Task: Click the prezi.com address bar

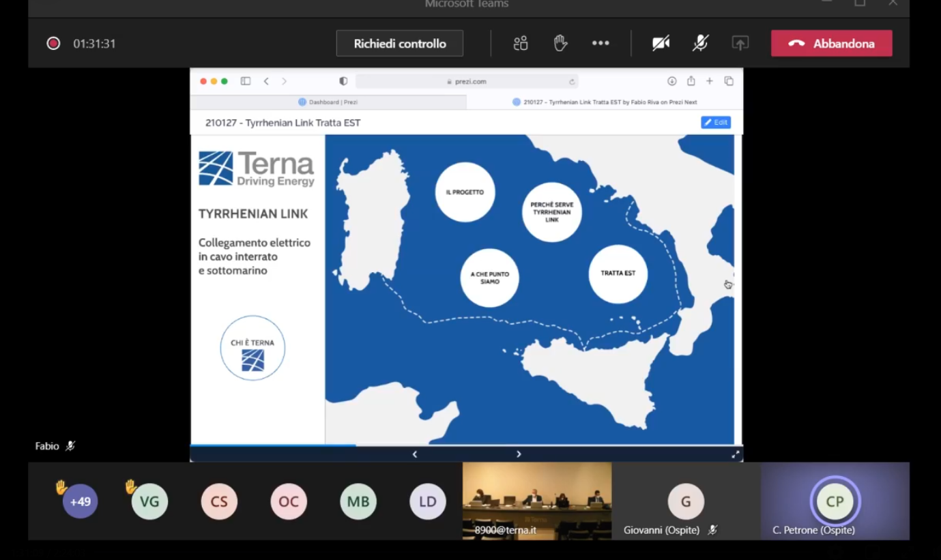Action: coord(467,81)
